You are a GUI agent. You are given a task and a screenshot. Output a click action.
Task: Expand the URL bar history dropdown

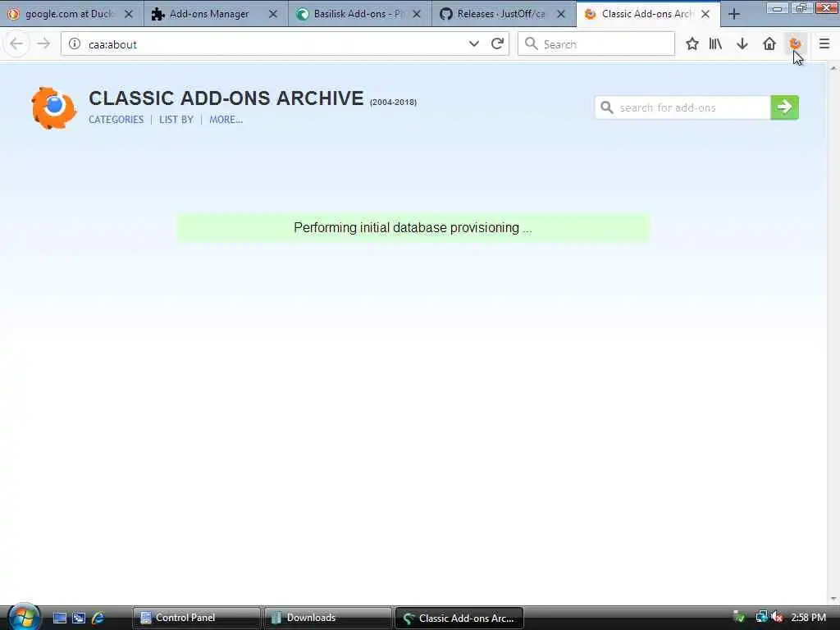click(x=473, y=44)
